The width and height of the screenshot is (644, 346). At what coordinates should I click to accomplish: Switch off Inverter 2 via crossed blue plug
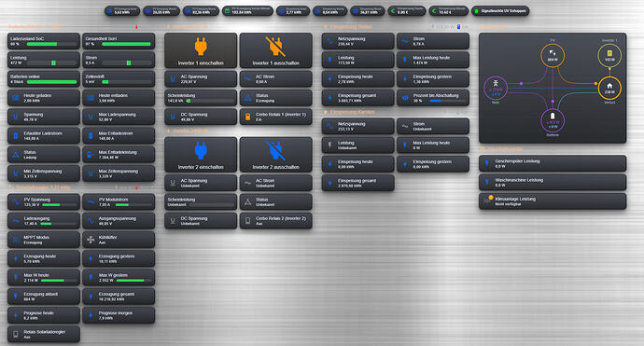275,154
